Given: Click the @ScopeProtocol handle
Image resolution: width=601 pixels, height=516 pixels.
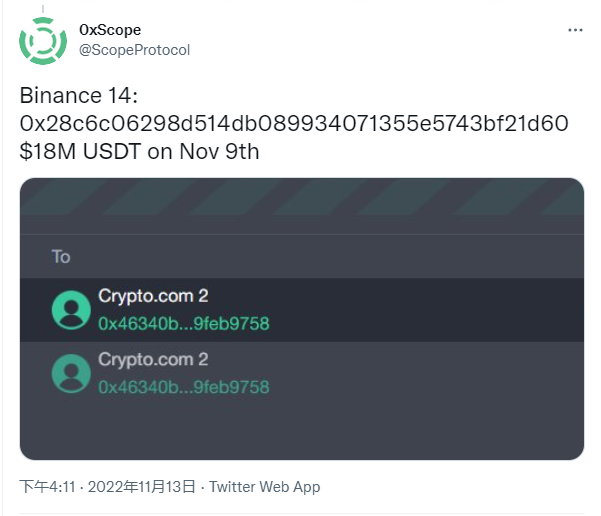Looking at the screenshot, I should [x=134, y=50].
